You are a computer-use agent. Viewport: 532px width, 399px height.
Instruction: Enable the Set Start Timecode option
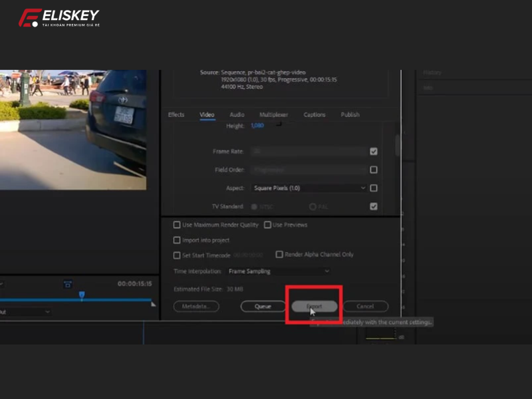point(176,254)
